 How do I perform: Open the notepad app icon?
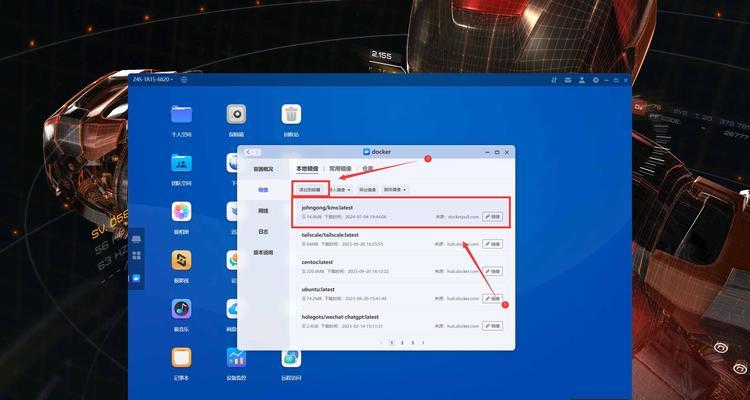tap(181, 357)
